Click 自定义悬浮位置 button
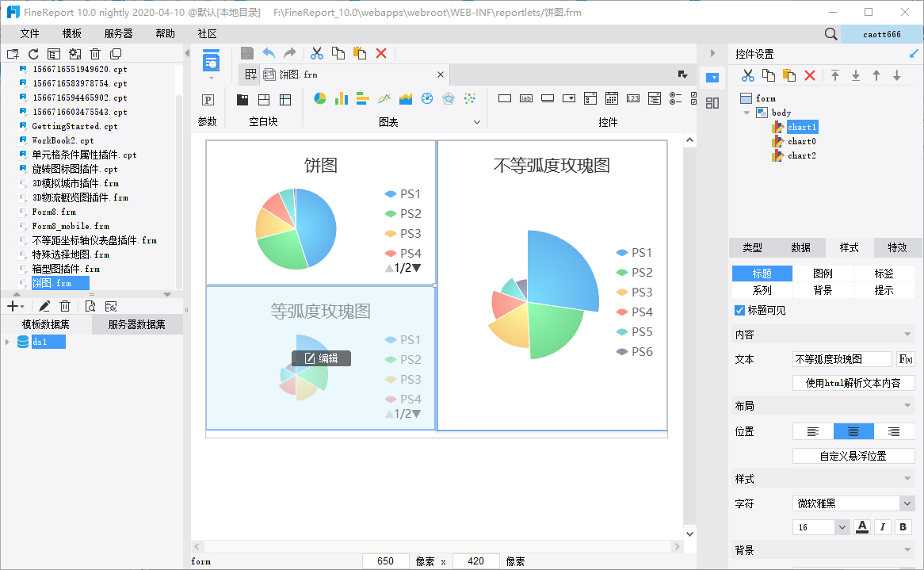This screenshot has width=924, height=570. point(853,456)
